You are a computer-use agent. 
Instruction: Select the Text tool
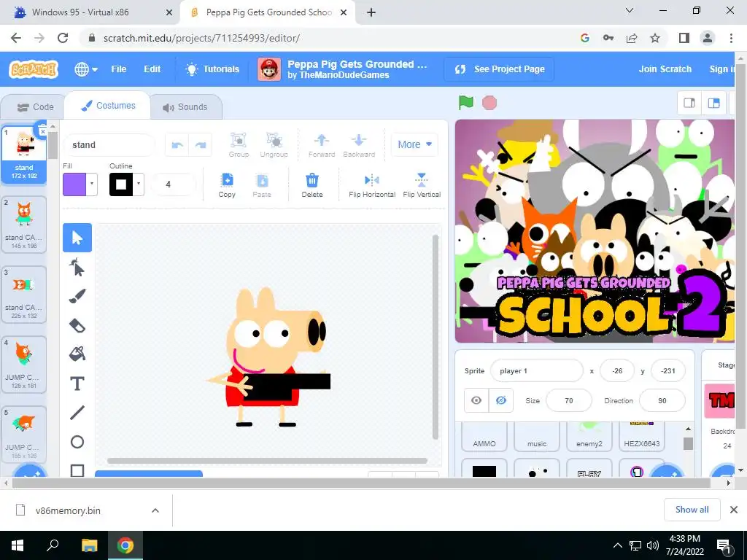[77, 384]
